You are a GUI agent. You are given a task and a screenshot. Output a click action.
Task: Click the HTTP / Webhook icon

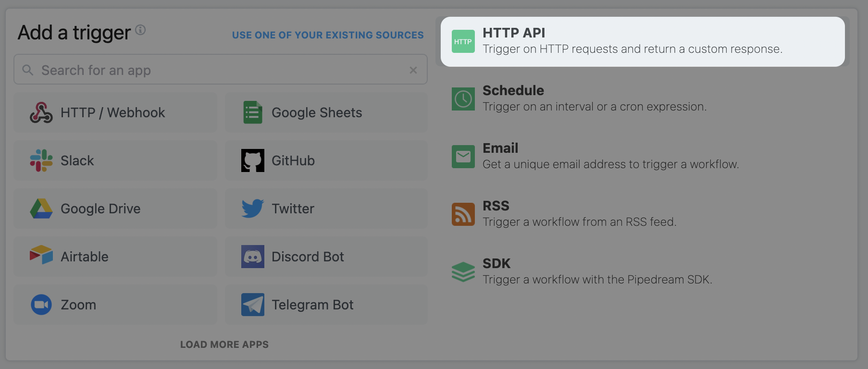click(x=41, y=112)
